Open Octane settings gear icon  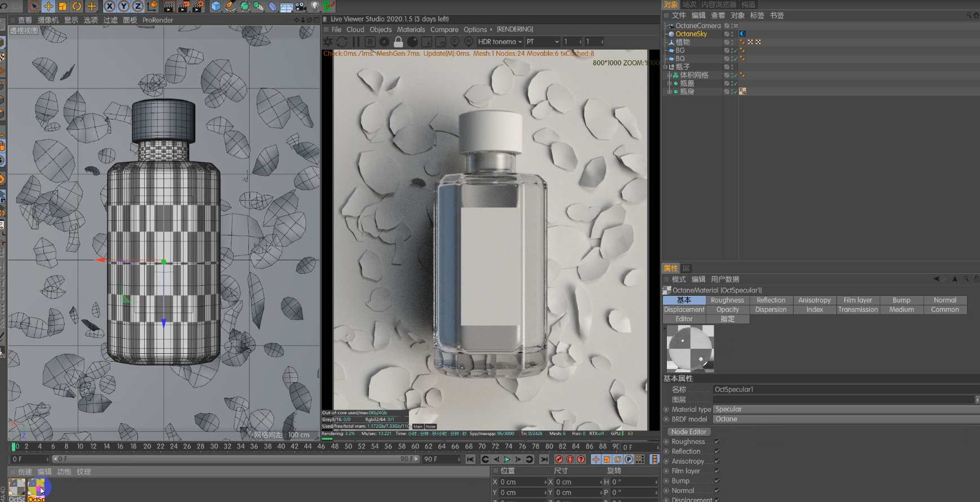(x=384, y=42)
